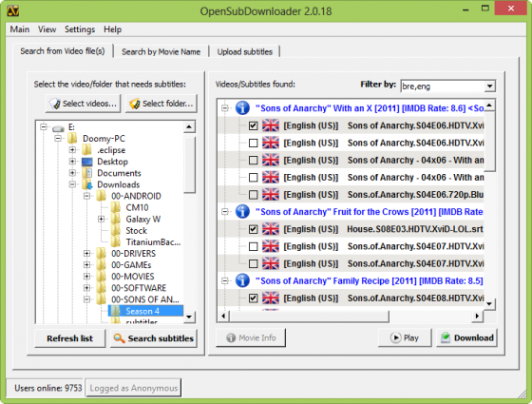Click the Galaxy W folder icon

[116, 219]
